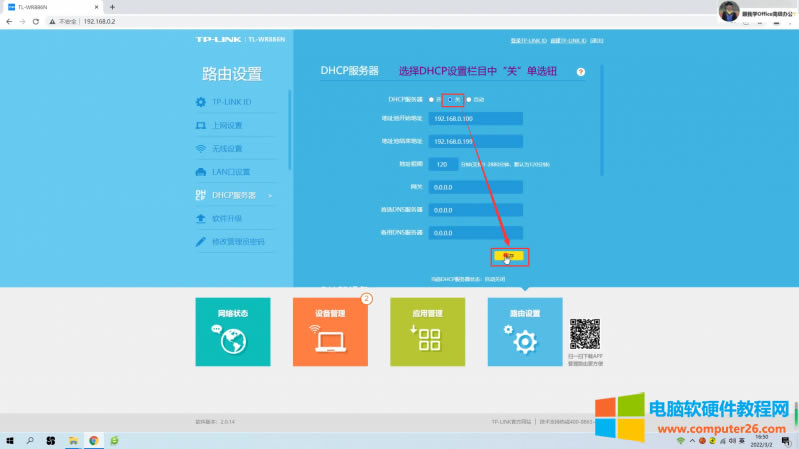Click the 退出 link at top right

(x=597, y=41)
